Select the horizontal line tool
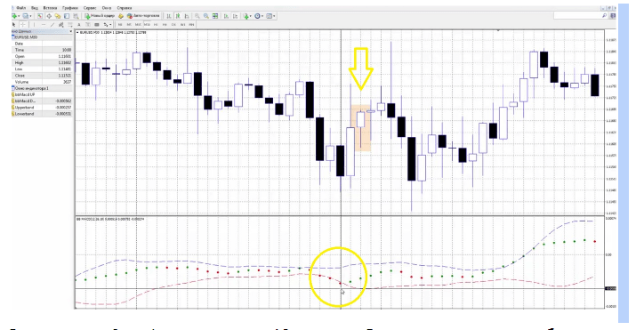This screenshot has width=644, height=330. click(x=44, y=24)
